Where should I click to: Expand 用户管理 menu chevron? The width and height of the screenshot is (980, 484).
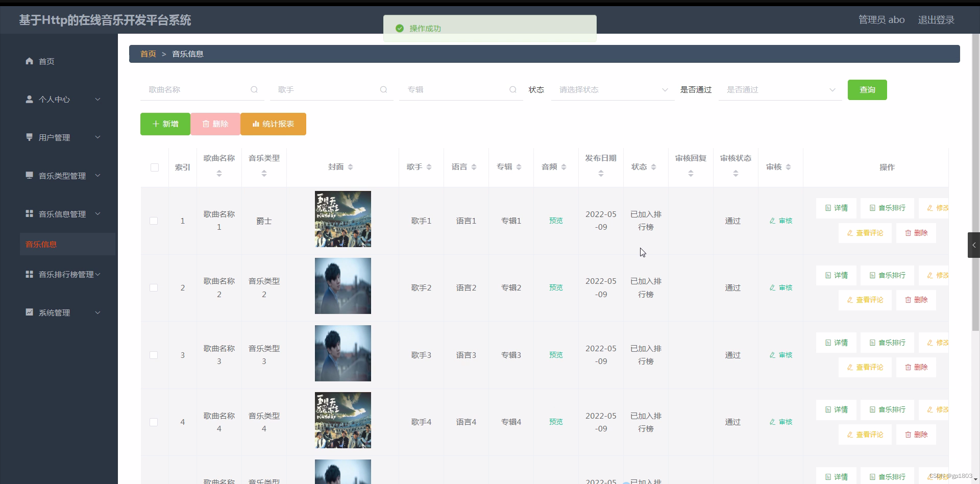coord(97,137)
